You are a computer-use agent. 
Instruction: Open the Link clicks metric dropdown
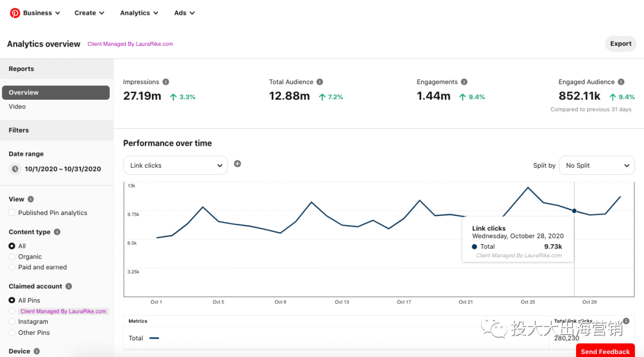pyautogui.click(x=175, y=165)
